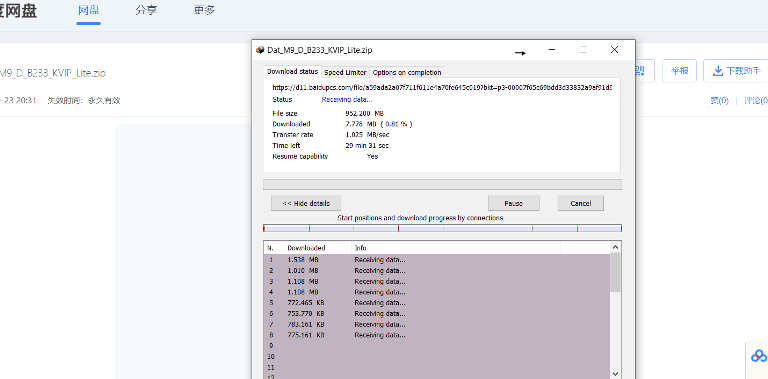Click the connections list scroll-up arrow
This screenshot has width=768, height=379.
pyautogui.click(x=616, y=247)
